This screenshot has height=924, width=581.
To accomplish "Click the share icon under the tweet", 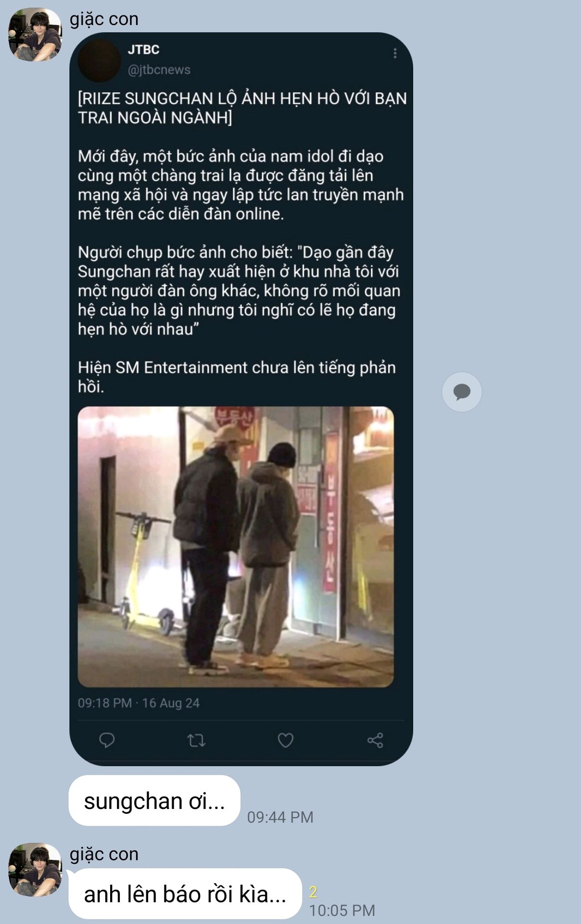I will tap(375, 740).
